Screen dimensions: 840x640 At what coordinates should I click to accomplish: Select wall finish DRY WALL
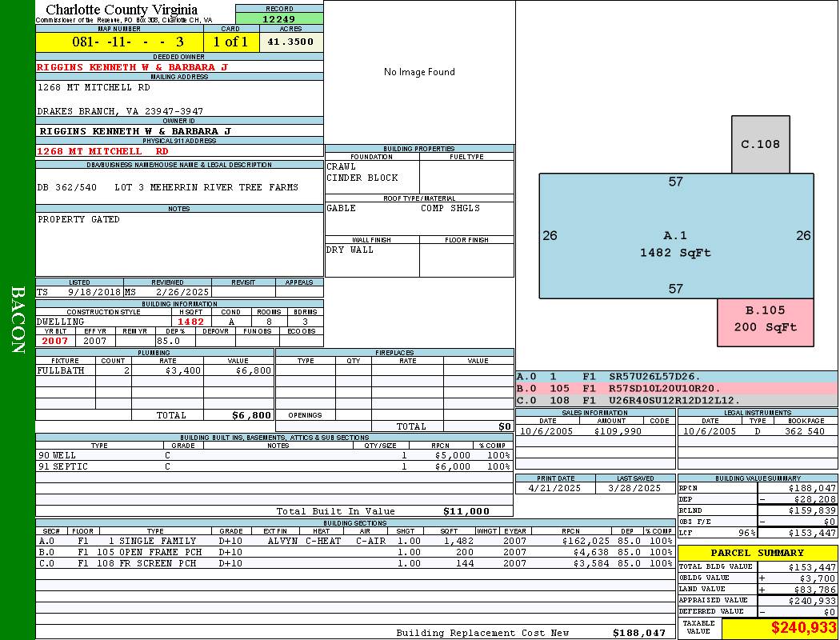350,250
